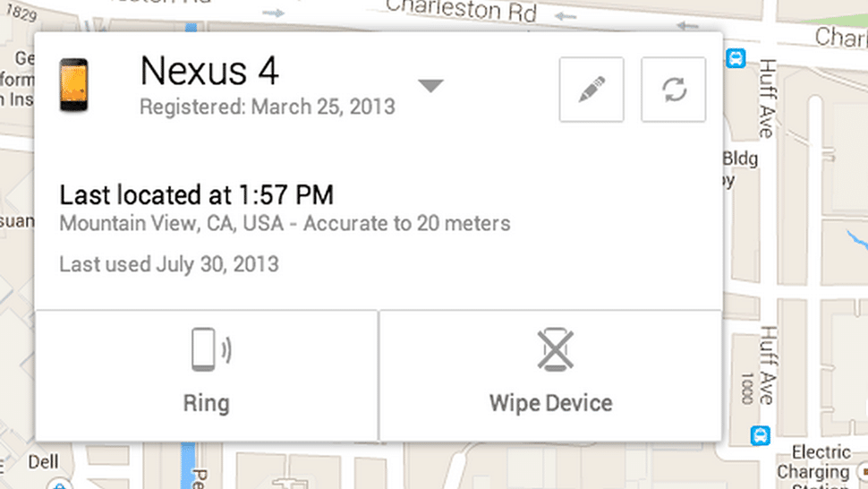The width and height of the screenshot is (868, 489).
Task: Rename the device using the pencil icon
Action: tap(591, 90)
